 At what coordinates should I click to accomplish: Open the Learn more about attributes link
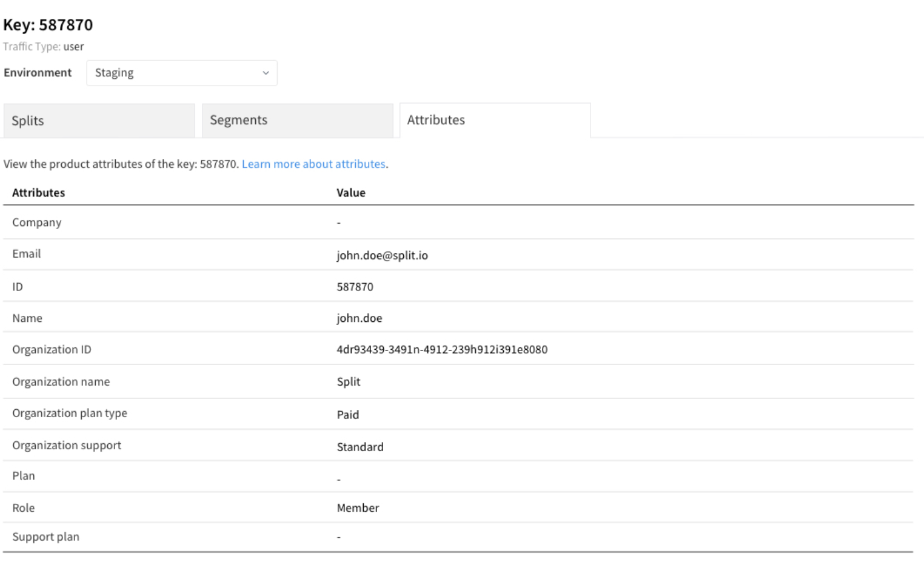313,164
